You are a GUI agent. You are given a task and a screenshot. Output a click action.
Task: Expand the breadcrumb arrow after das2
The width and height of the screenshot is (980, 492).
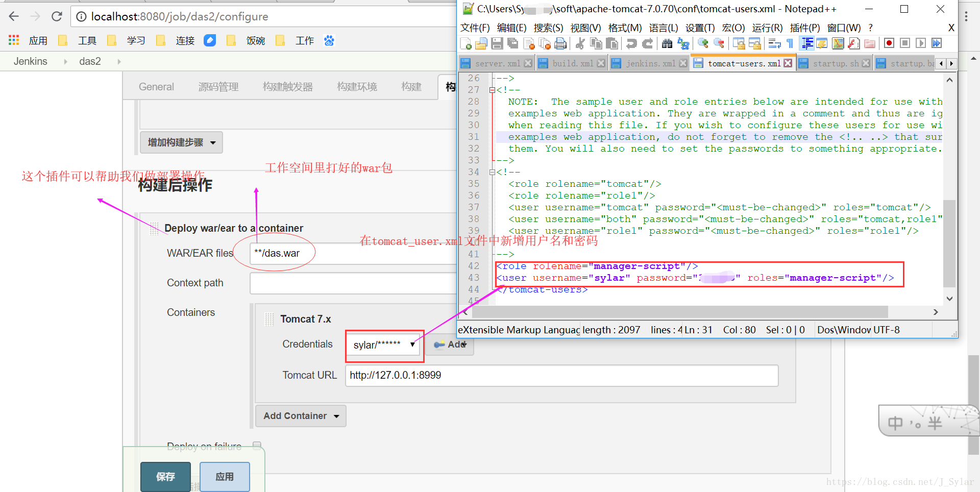pos(119,61)
